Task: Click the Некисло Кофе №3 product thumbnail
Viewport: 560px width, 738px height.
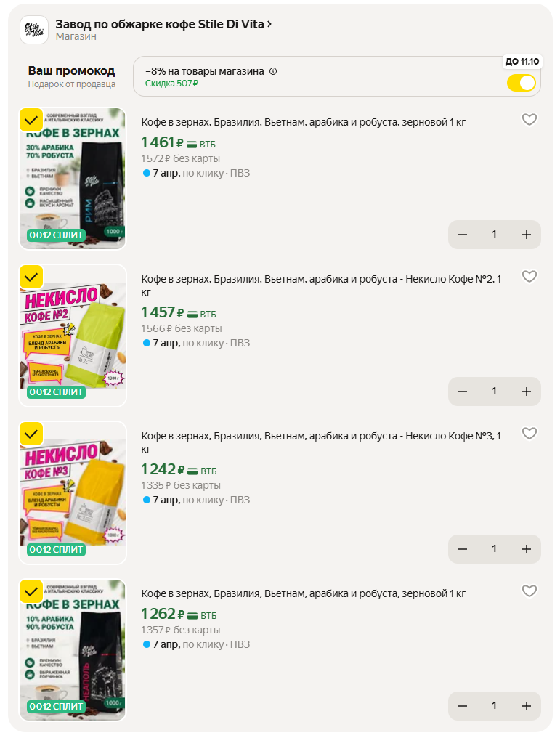Action: click(x=73, y=492)
